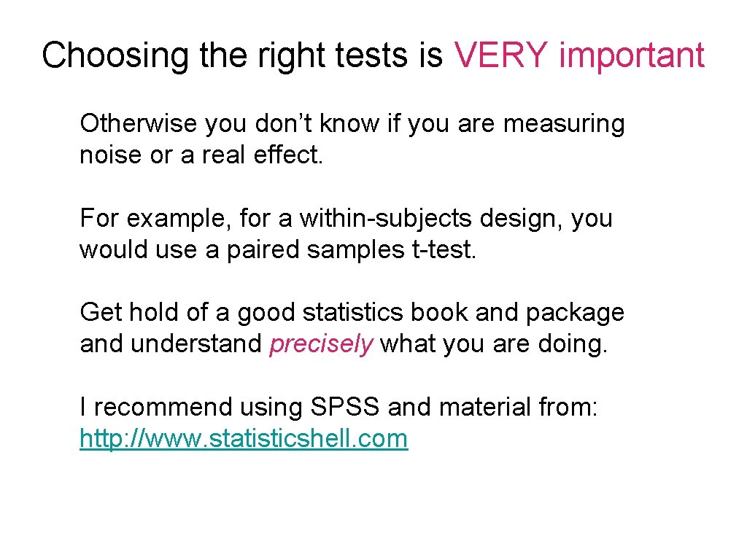Click the slide title heading text
This screenshot has height=560, width=747.
372,55
